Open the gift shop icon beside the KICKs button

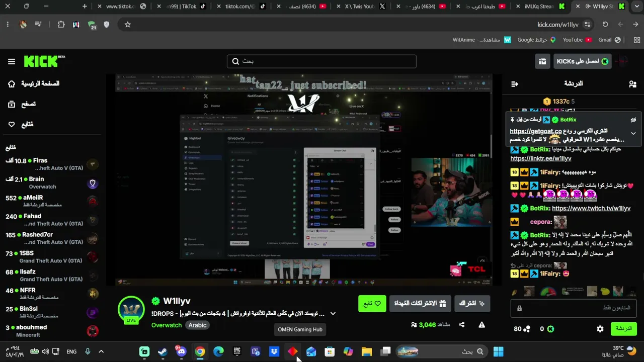[x=542, y=61]
